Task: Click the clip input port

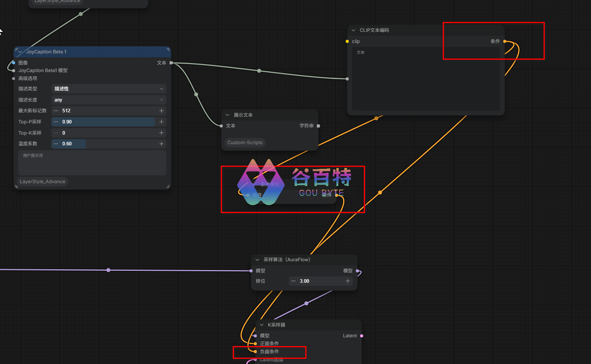Action: pyautogui.click(x=348, y=41)
